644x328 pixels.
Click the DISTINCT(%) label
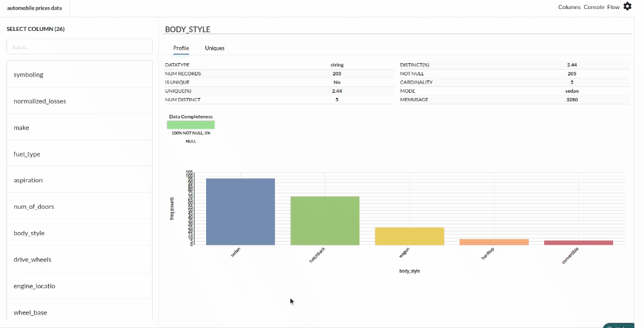pyautogui.click(x=414, y=65)
